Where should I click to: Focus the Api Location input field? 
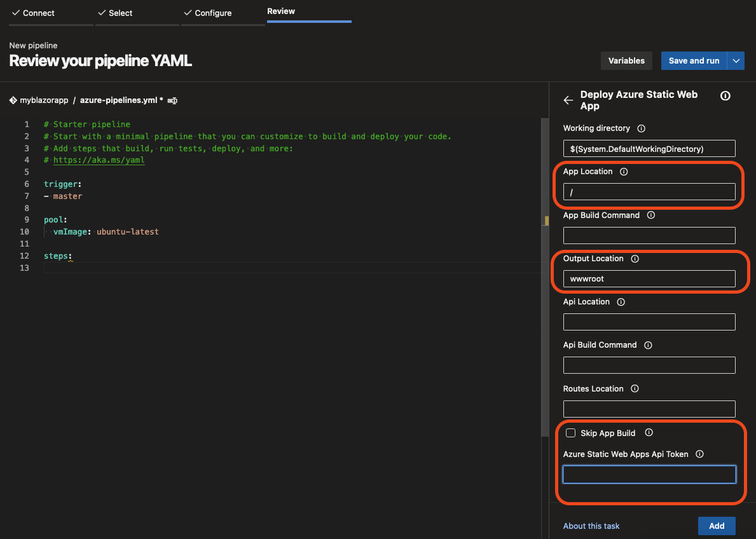[x=649, y=322]
